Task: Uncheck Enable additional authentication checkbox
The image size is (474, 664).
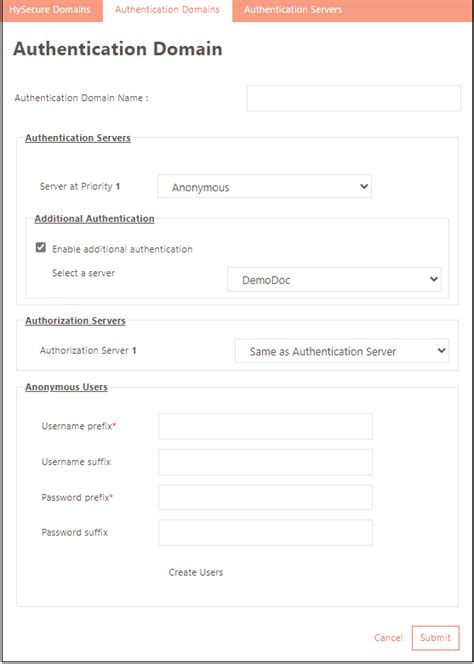Action: [41, 248]
